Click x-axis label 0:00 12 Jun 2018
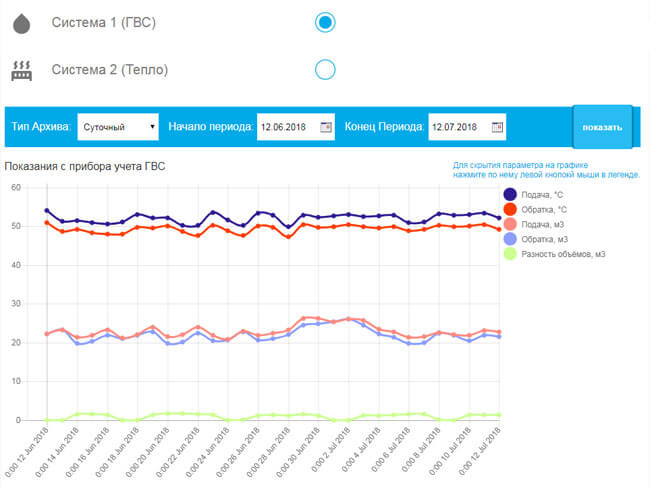Image resolution: width=650 pixels, height=488 pixels. [27, 452]
